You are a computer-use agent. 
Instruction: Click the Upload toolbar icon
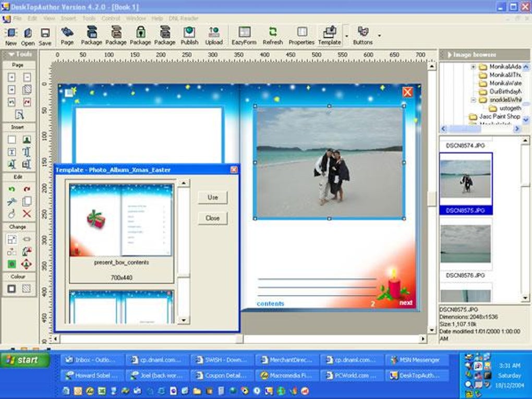(x=214, y=36)
